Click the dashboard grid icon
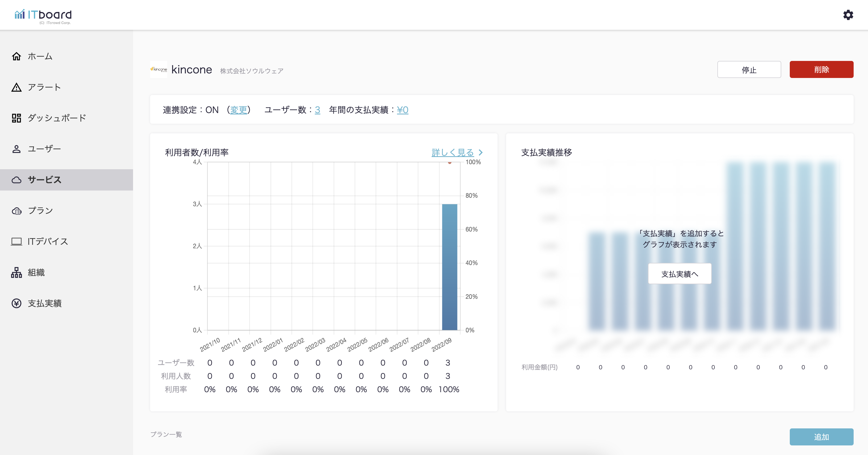868x455 pixels. 16,118
